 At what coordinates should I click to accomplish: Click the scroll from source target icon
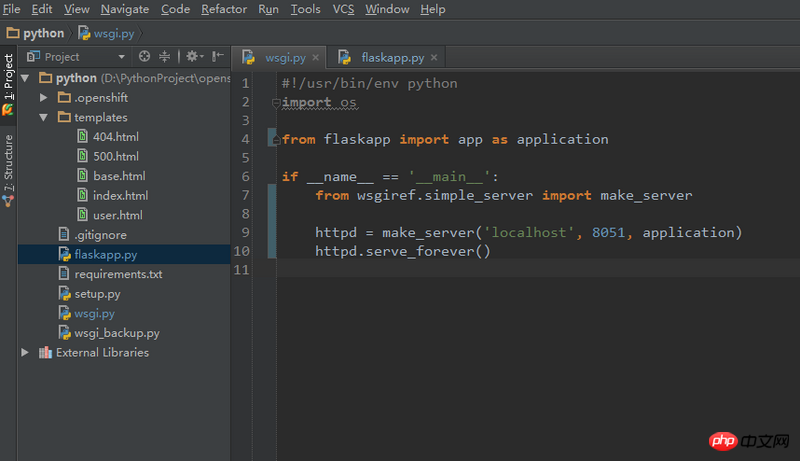pyautogui.click(x=145, y=57)
